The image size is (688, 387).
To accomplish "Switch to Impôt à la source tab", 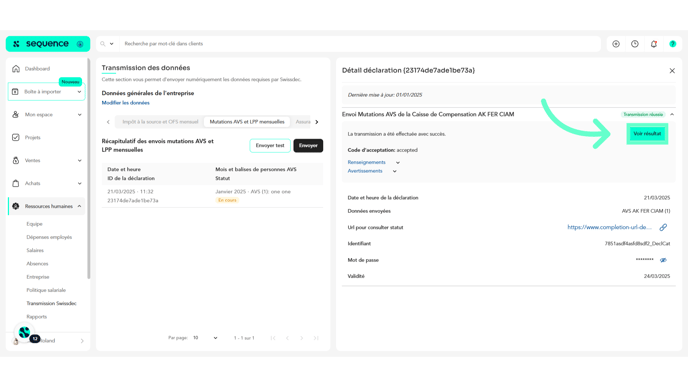I will click(160, 122).
